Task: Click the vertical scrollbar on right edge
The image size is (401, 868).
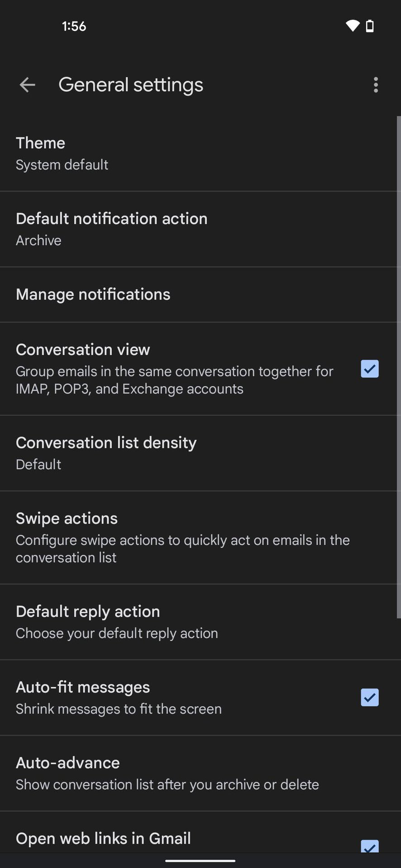Action: point(398,366)
